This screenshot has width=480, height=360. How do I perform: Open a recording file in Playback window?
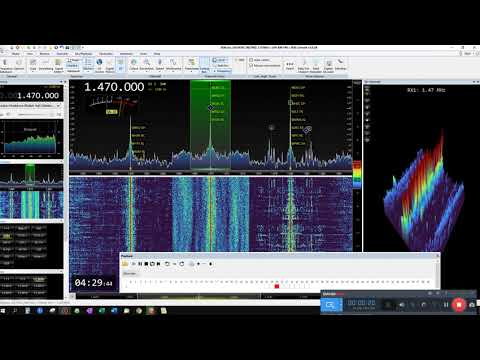tap(125, 264)
